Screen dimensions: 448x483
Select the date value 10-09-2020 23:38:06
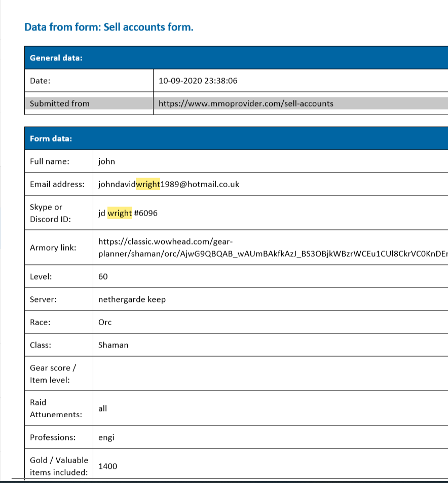coord(198,81)
